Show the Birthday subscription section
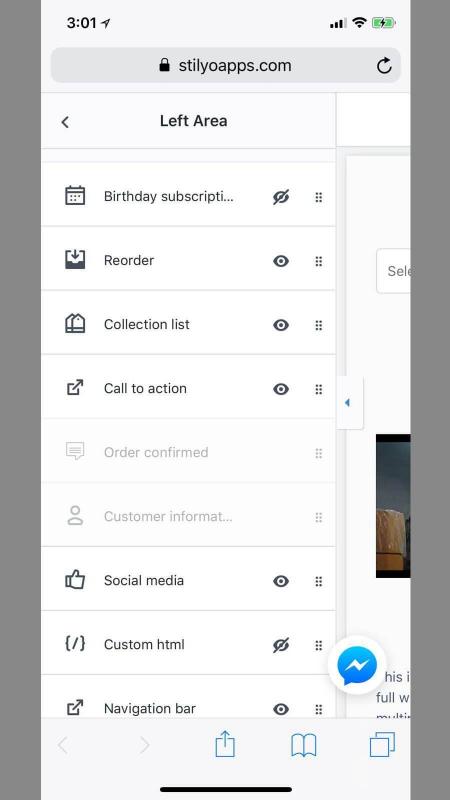 (x=281, y=197)
